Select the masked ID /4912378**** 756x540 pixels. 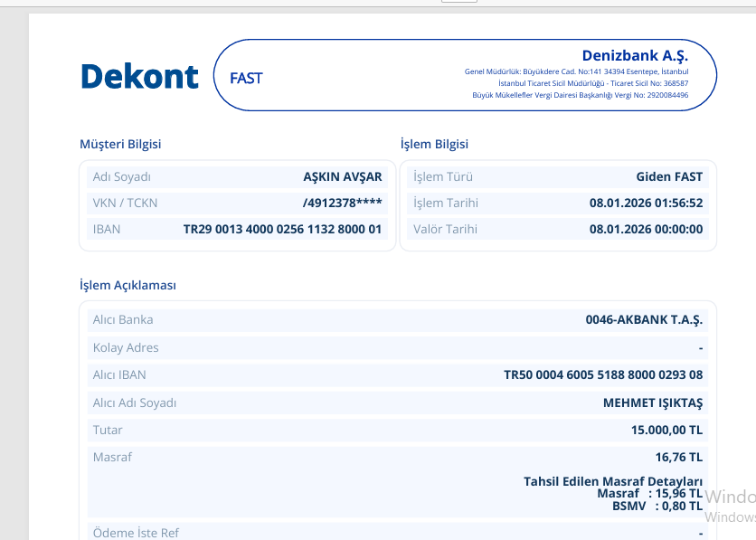[343, 203]
